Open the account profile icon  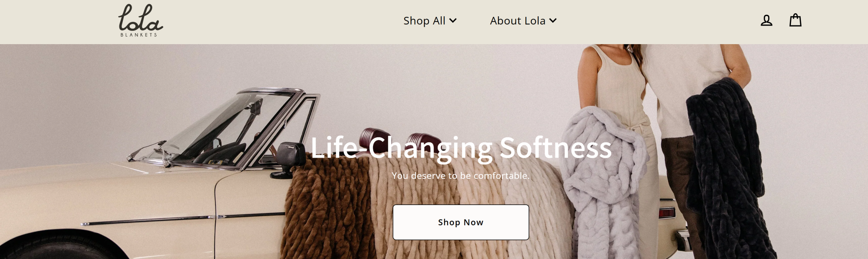[766, 20]
